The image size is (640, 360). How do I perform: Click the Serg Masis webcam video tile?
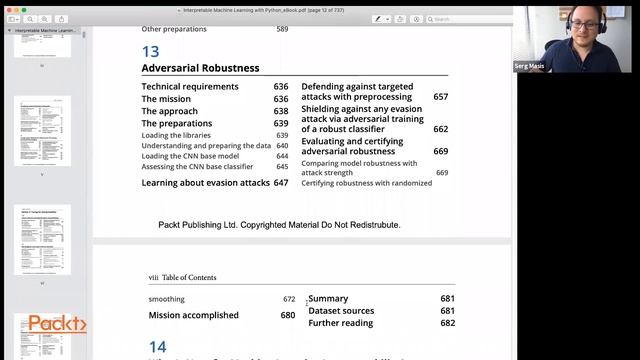pos(572,40)
